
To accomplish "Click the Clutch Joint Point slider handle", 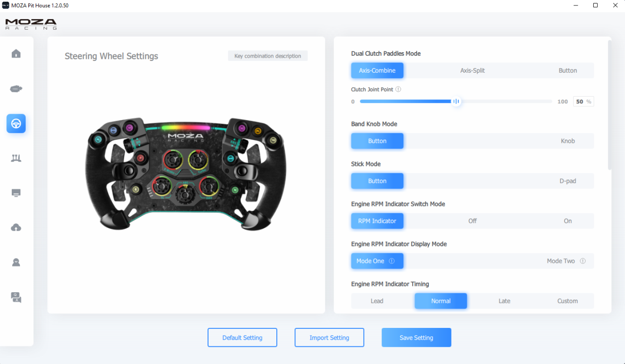I will tap(456, 101).
